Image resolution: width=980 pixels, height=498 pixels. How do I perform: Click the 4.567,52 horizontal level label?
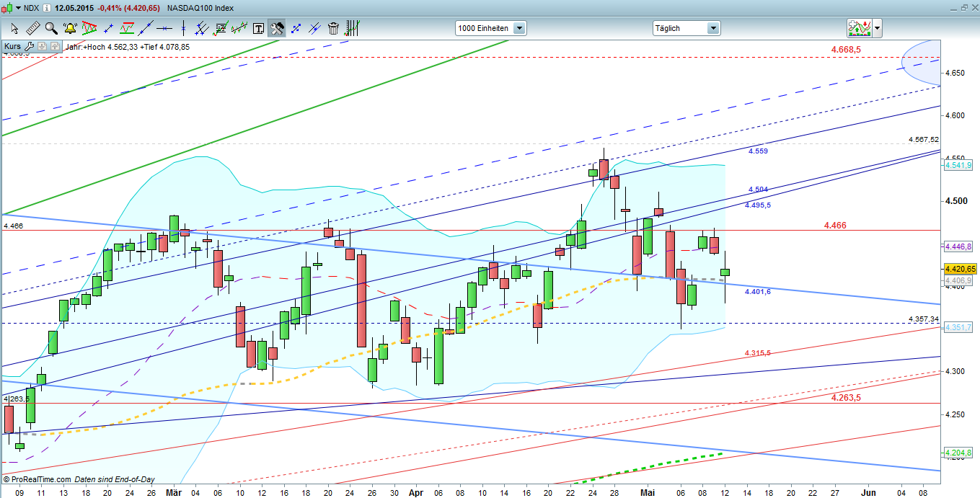[924, 139]
